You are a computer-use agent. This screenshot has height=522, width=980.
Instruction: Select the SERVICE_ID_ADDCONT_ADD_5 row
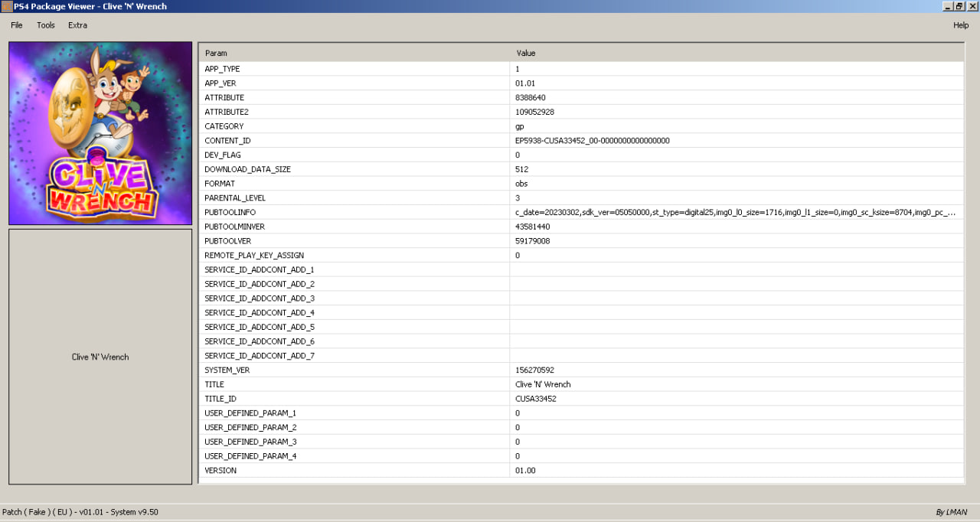[582, 328]
